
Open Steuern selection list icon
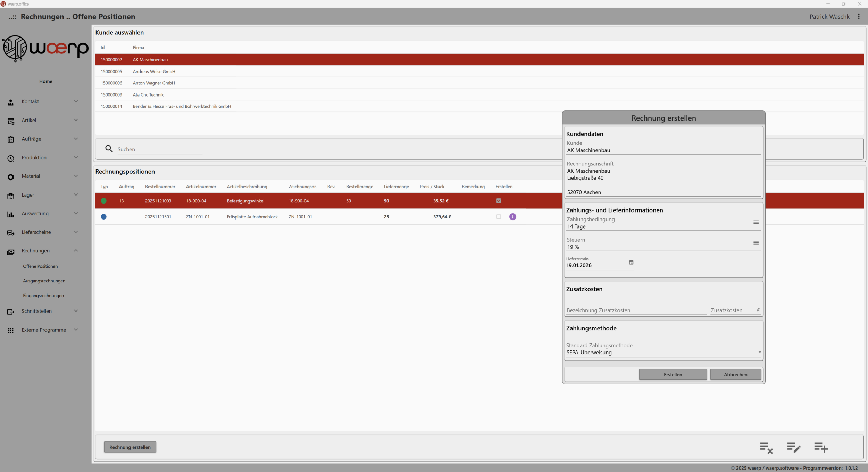[756, 243]
